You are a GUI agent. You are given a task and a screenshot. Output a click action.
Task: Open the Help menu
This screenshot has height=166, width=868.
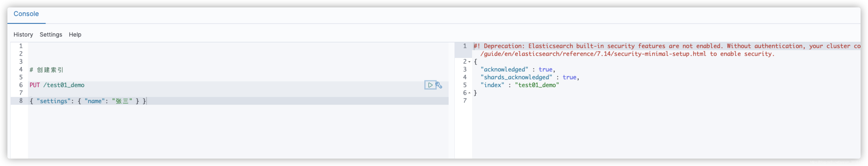pyautogui.click(x=75, y=35)
